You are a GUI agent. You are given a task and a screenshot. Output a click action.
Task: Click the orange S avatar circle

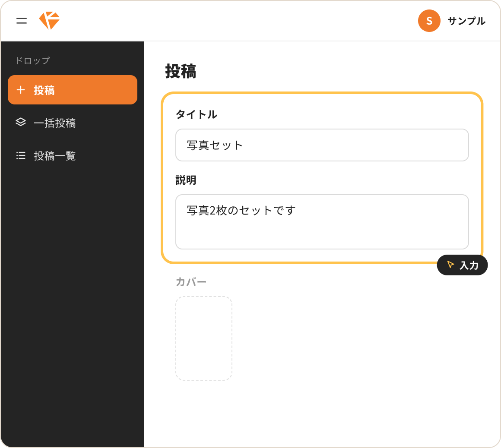click(429, 21)
